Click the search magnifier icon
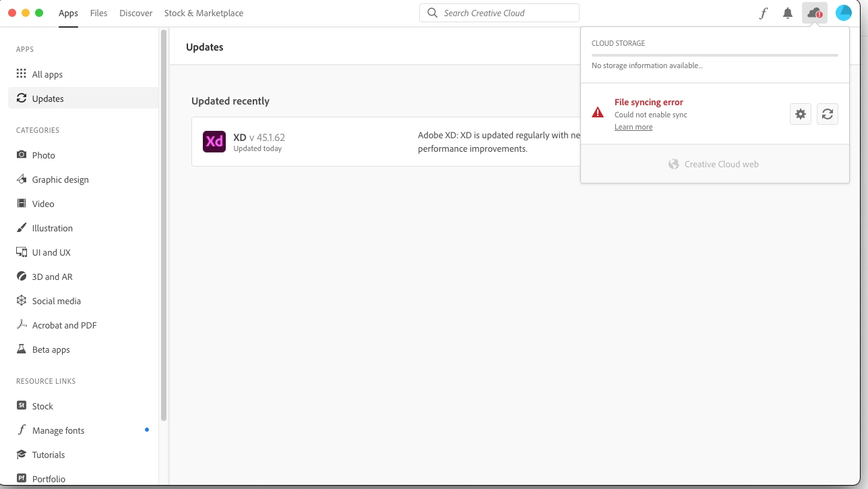Screen dimensions: 868x489 pyautogui.click(x=433, y=13)
